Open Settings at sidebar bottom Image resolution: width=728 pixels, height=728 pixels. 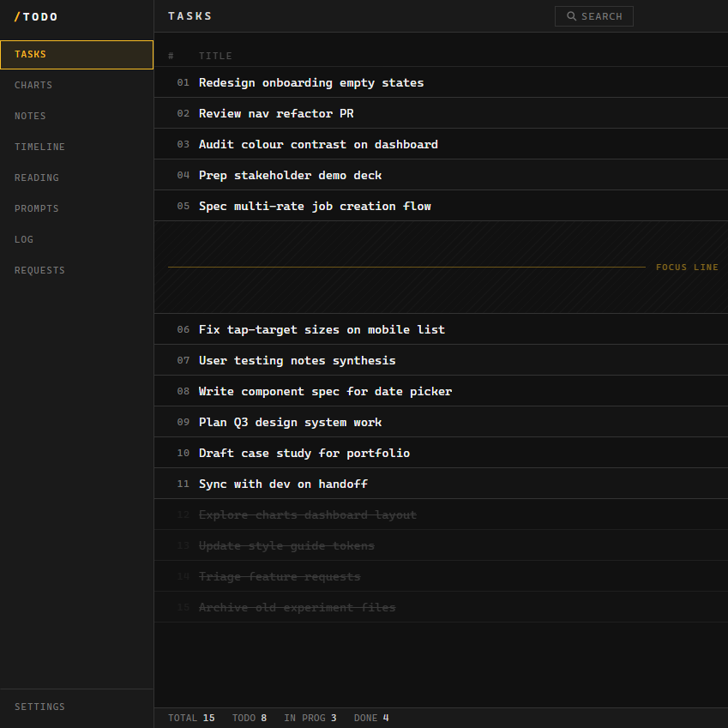(76, 707)
